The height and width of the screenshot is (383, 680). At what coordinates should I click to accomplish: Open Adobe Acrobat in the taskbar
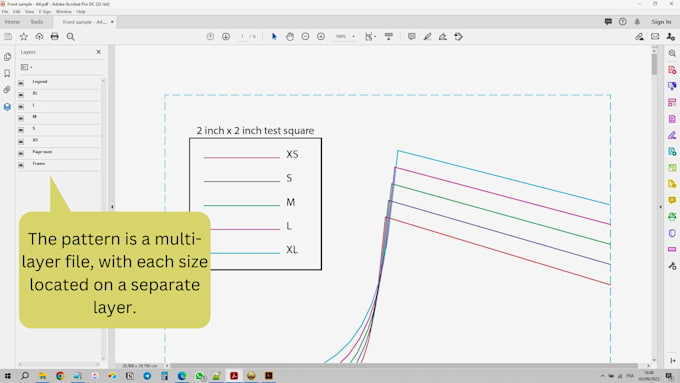(234, 376)
